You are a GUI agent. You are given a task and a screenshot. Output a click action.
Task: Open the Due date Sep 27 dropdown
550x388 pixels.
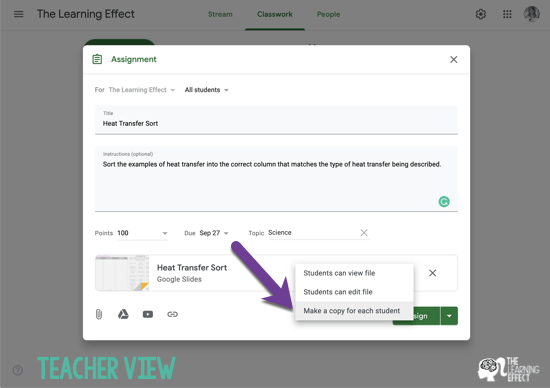coord(214,233)
